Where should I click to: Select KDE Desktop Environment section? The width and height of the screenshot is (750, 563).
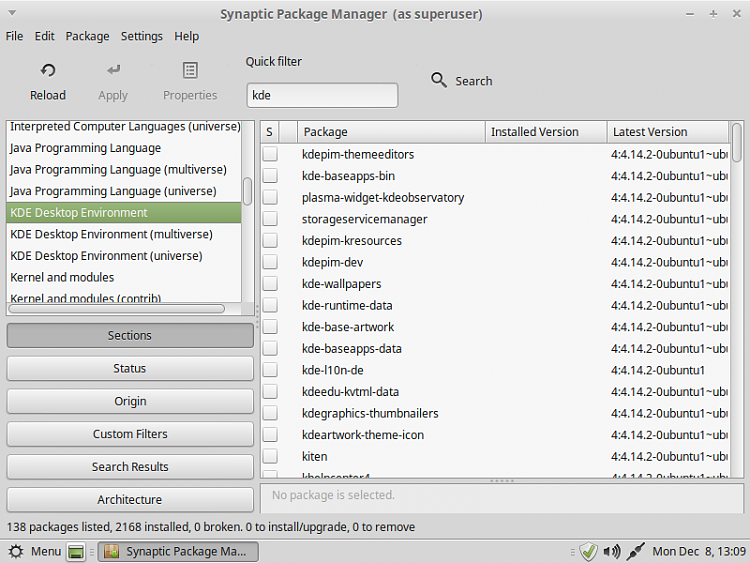click(124, 212)
